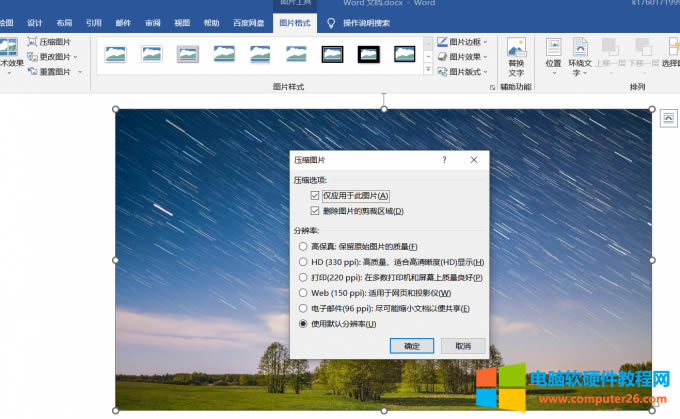The width and height of the screenshot is (680, 419).
Task: Click the 压缩图片 (Compress Pictures) ribbon icon
Action: tap(33, 42)
